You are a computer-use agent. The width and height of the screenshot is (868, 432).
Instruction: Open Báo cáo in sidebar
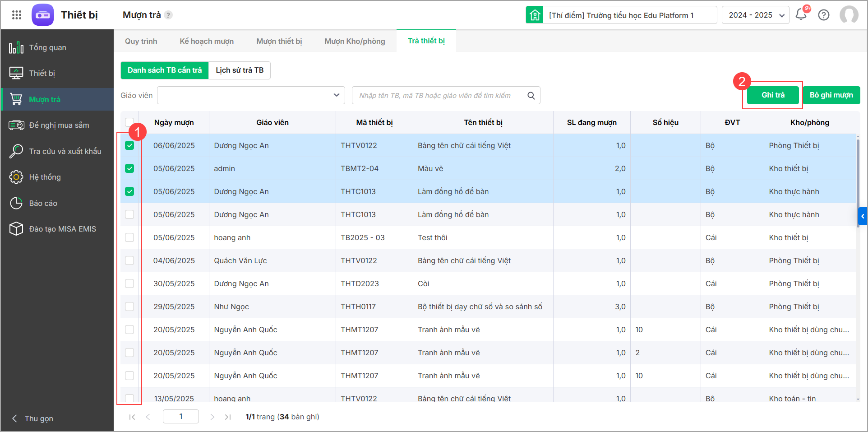[x=43, y=203]
